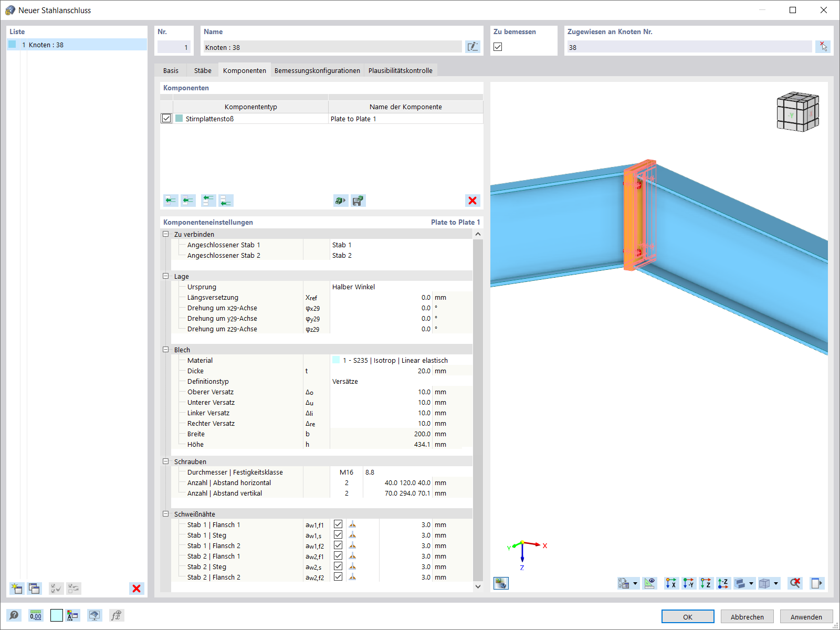840x630 pixels.
Task: Switch to the Stäbe tab
Action: click(x=203, y=70)
